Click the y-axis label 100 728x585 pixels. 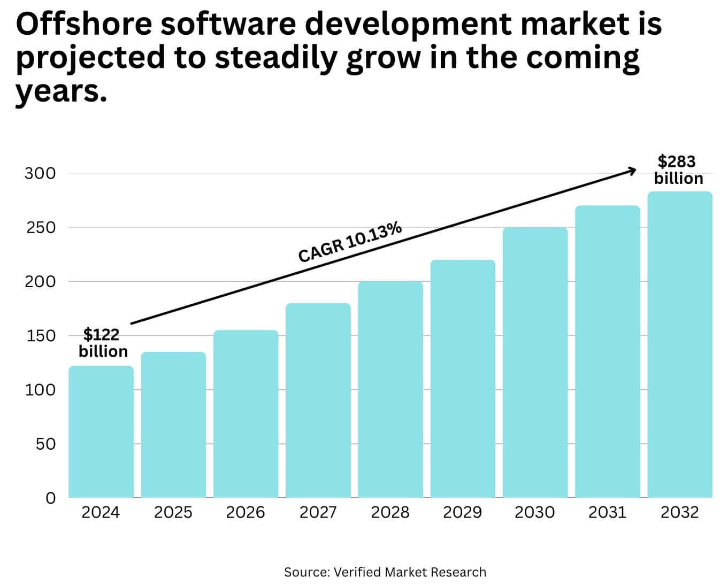(40, 390)
